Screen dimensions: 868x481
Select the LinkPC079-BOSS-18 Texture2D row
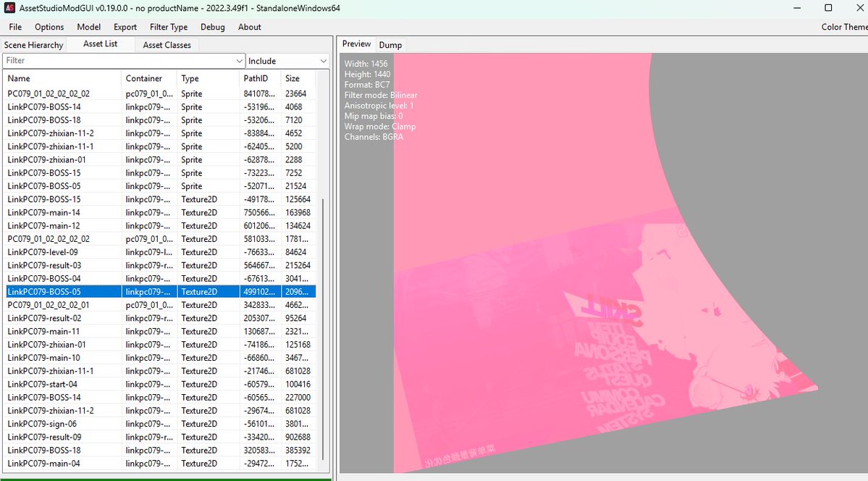[x=161, y=451]
